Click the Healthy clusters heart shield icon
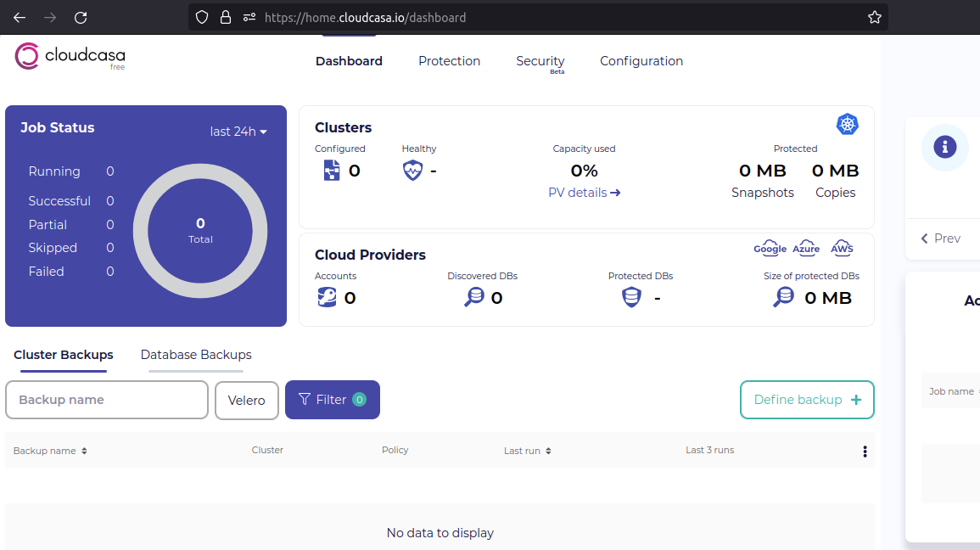Screen dimensions: 980x550 pyautogui.click(x=412, y=170)
